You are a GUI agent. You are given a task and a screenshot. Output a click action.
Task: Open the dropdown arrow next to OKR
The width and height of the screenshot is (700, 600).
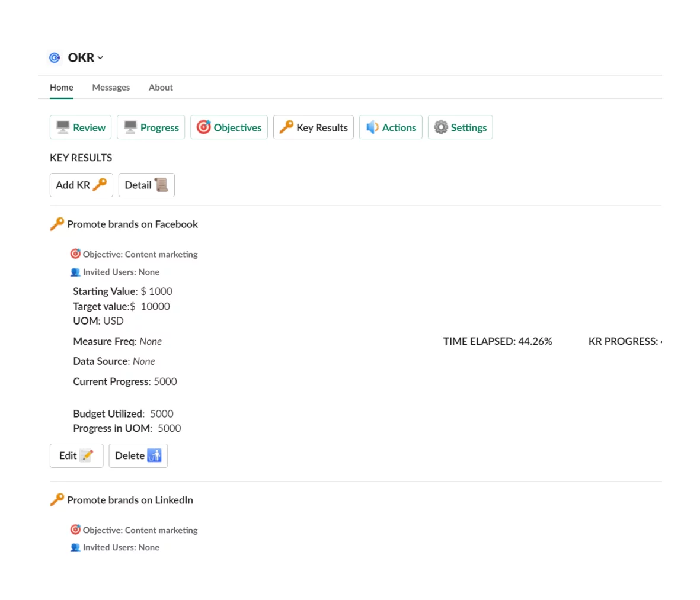point(100,57)
